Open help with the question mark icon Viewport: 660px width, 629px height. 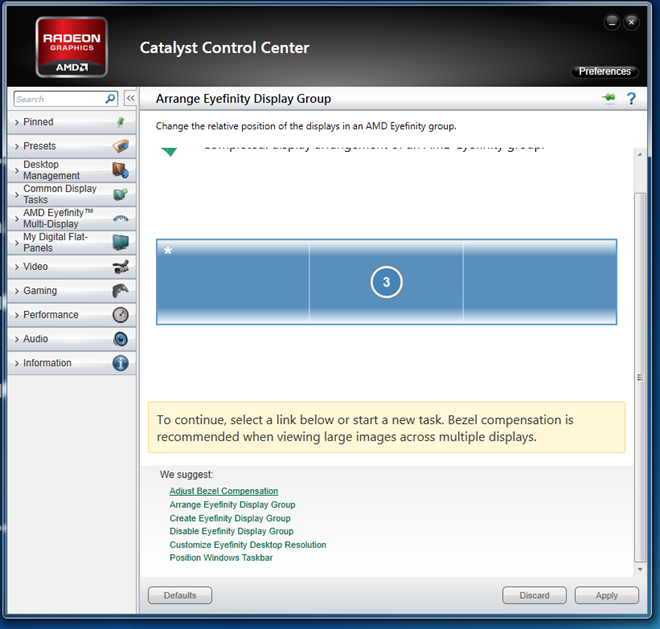click(x=631, y=99)
